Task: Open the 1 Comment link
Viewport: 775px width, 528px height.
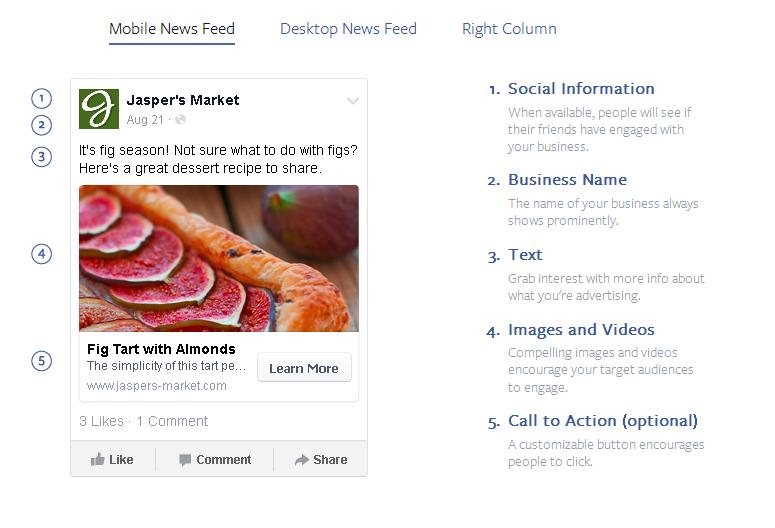Action: click(172, 421)
